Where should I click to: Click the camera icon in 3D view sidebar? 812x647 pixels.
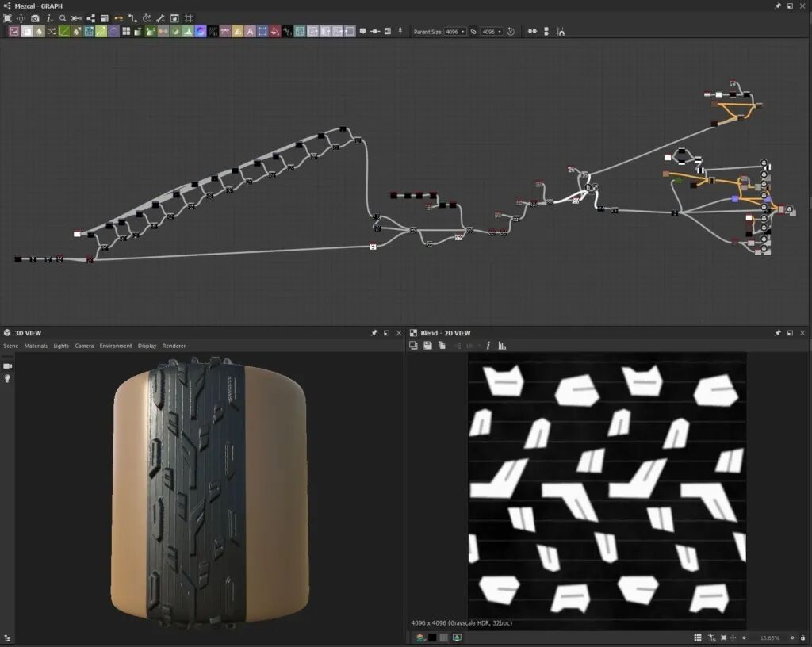point(7,366)
